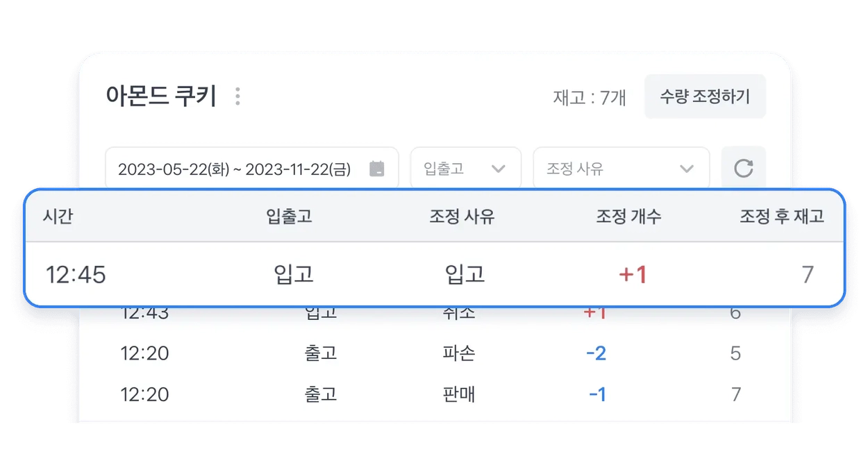Image resolution: width=868 pixels, height=472 pixels.
Task: Click the 수량 조정하기 button
Action: click(705, 96)
